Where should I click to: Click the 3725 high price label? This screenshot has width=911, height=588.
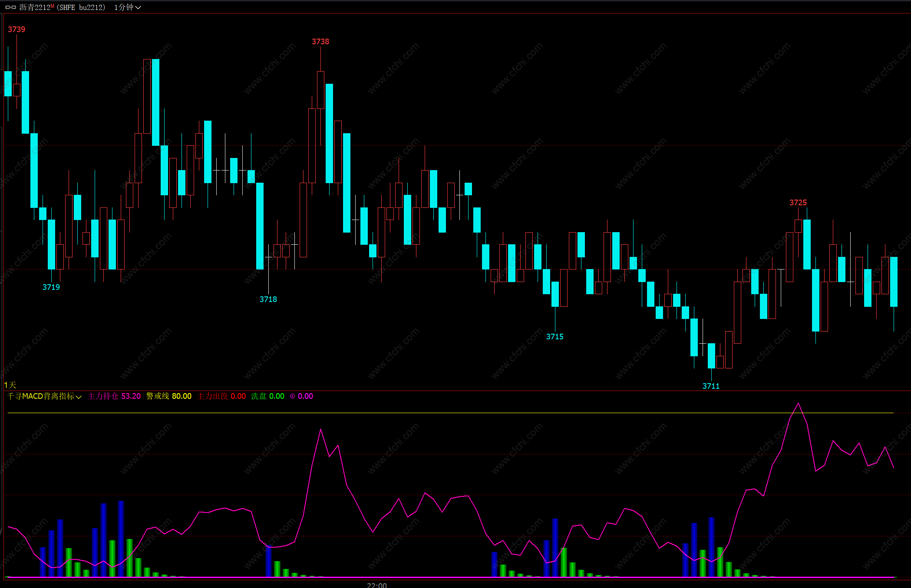coord(798,203)
